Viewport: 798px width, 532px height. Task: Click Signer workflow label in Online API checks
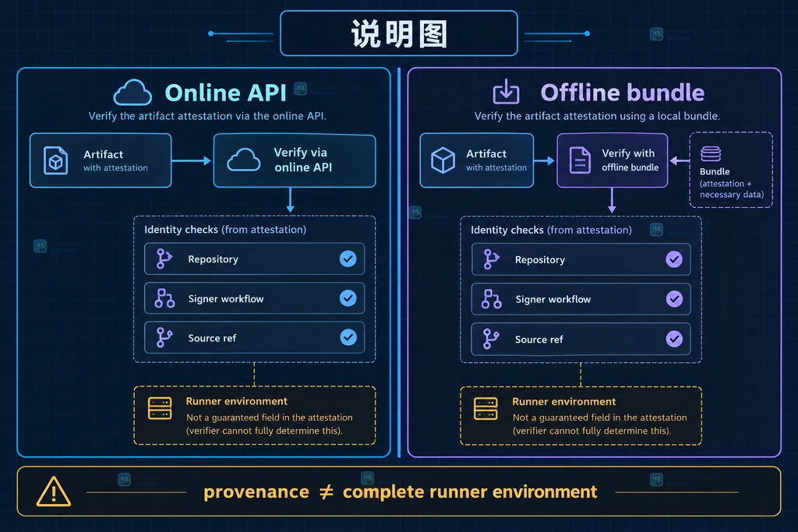tap(226, 298)
